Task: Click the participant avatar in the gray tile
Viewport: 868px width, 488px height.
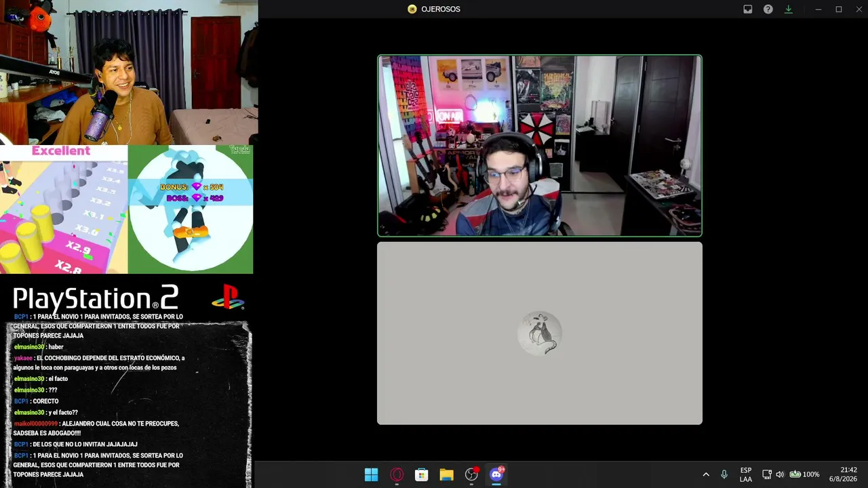Action: click(540, 333)
